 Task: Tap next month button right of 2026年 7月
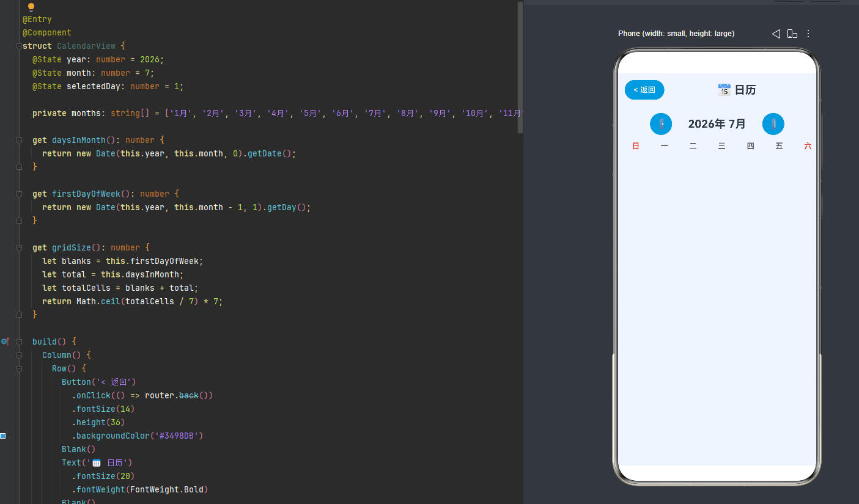773,124
